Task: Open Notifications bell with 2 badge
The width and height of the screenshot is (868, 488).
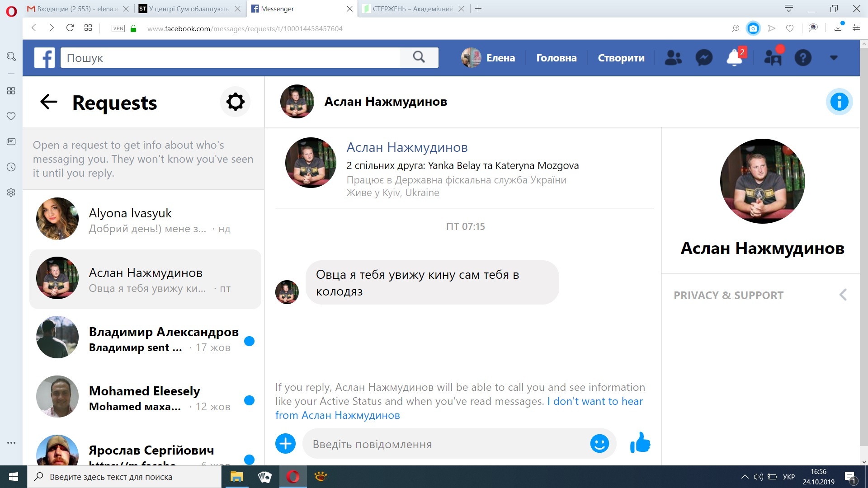Action: coord(735,58)
